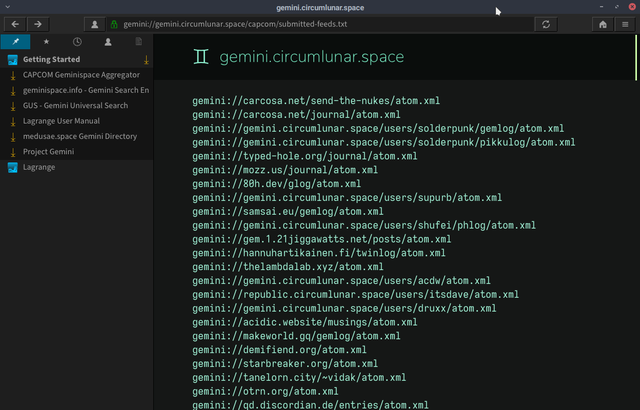
Task: Click the otrn.org/atom.xml line
Action: [265, 392]
